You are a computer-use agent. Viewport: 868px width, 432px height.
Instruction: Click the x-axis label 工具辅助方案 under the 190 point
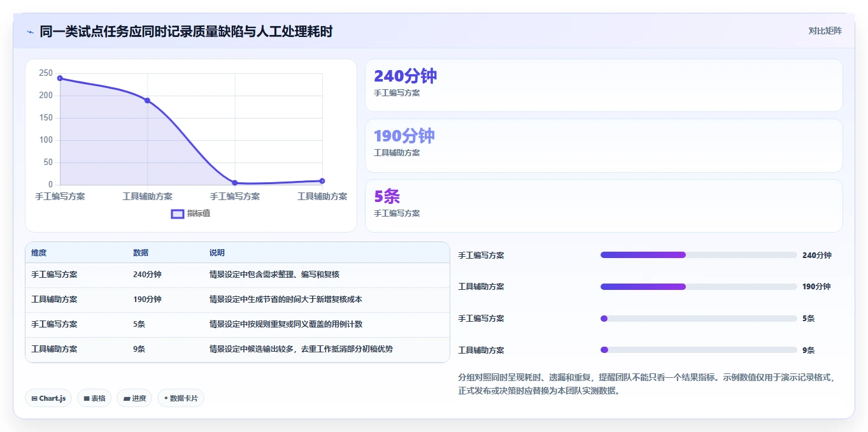[147, 196]
